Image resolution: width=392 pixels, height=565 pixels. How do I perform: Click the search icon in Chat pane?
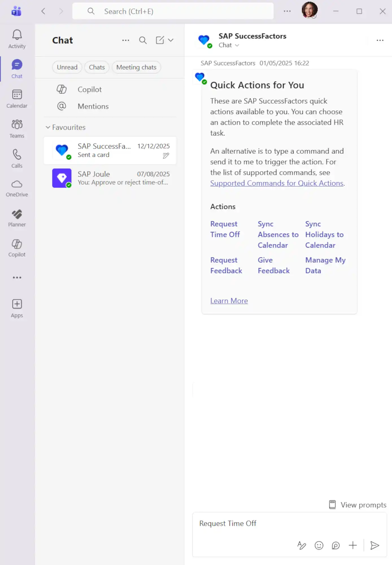[143, 40]
